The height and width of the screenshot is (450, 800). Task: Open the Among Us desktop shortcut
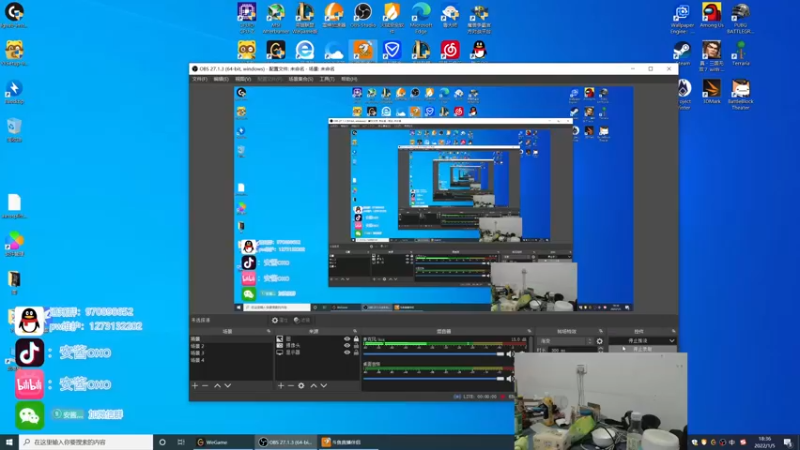711,15
